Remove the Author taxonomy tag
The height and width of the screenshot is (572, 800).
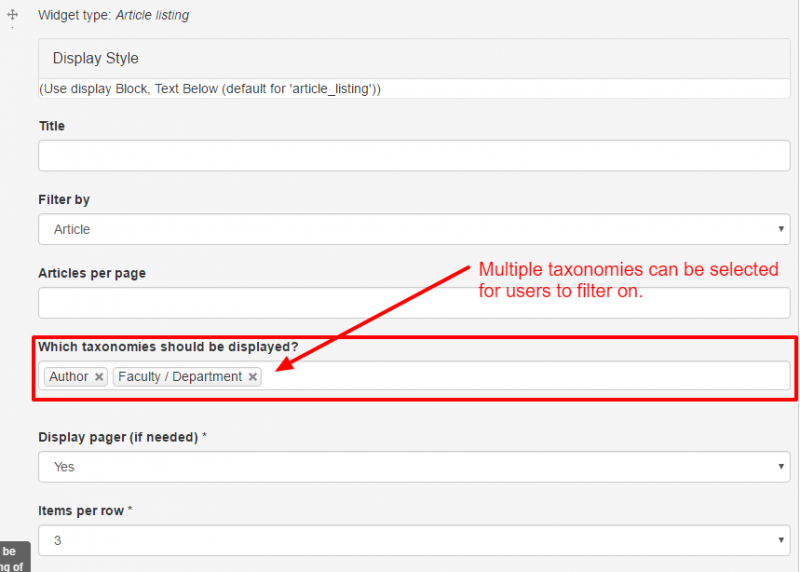(99, 377)
